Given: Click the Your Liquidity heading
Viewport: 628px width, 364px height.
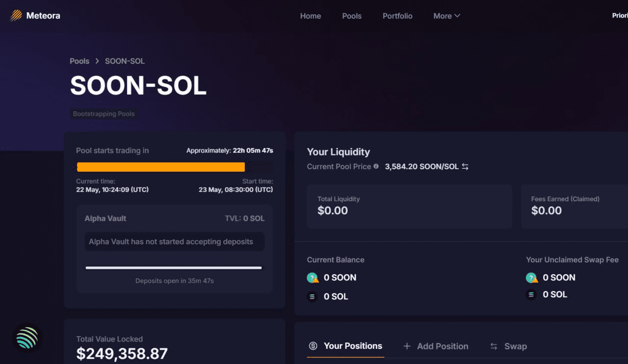Looking at the screenshot, I should pos(339,152).
